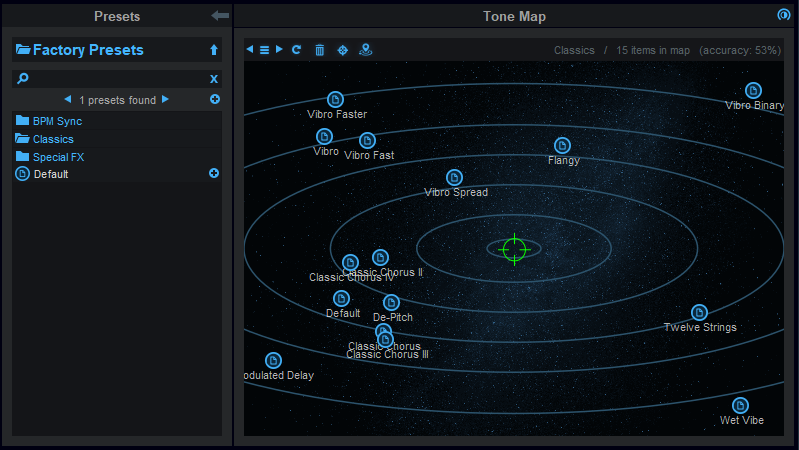The width and height of the screenshot is (799, 450).
Task: Collapse Presets panel with the left arrow
Action: click(x=220, y=16)
